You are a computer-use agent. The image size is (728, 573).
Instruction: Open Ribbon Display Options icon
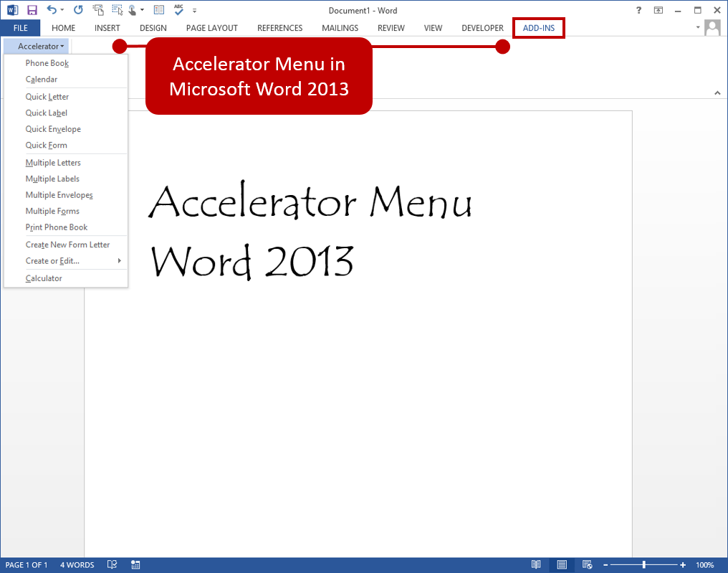(658, 10)
